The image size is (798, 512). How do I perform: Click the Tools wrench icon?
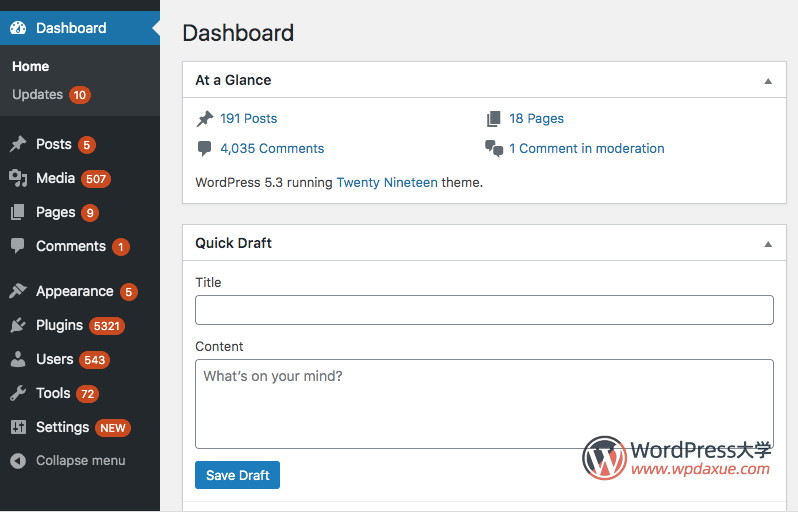pos(18,393)
